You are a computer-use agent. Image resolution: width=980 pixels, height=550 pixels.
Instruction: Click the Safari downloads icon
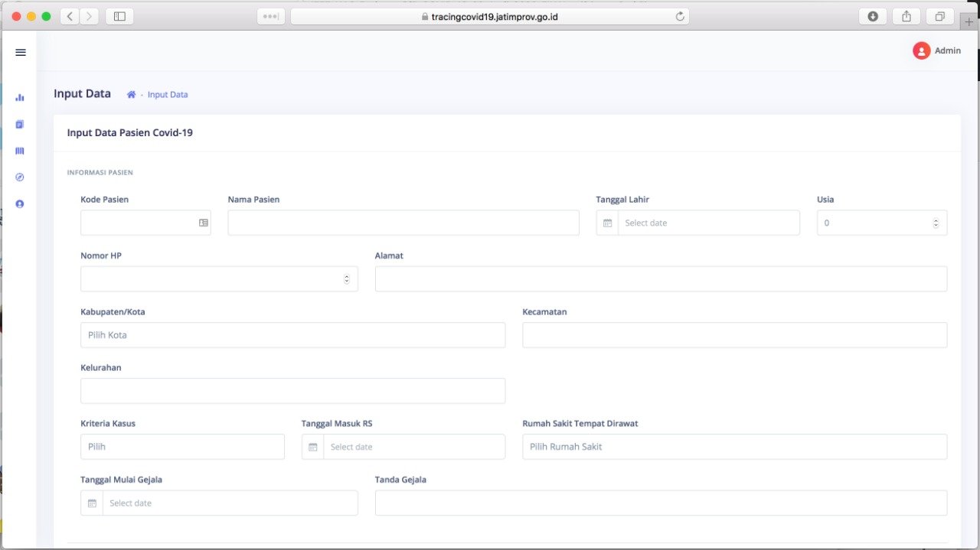[x=872, y=16]
